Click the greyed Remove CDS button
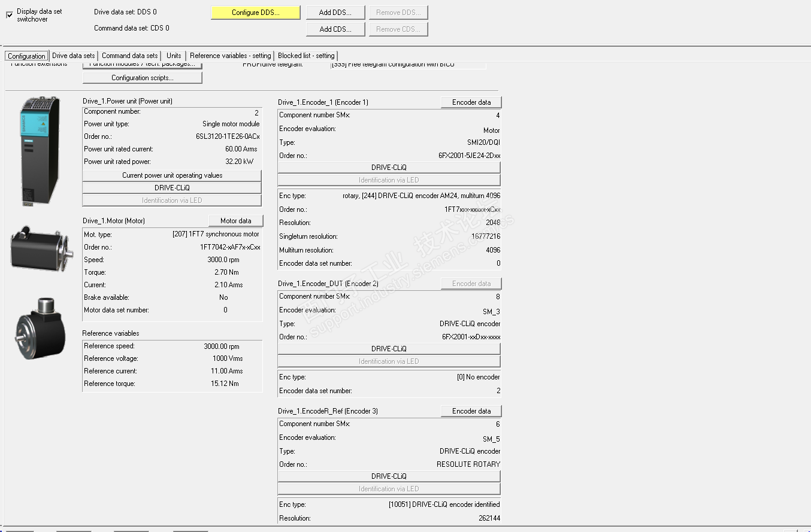The height and width of the screenshot is (532, 811). [x=399, y=29]
